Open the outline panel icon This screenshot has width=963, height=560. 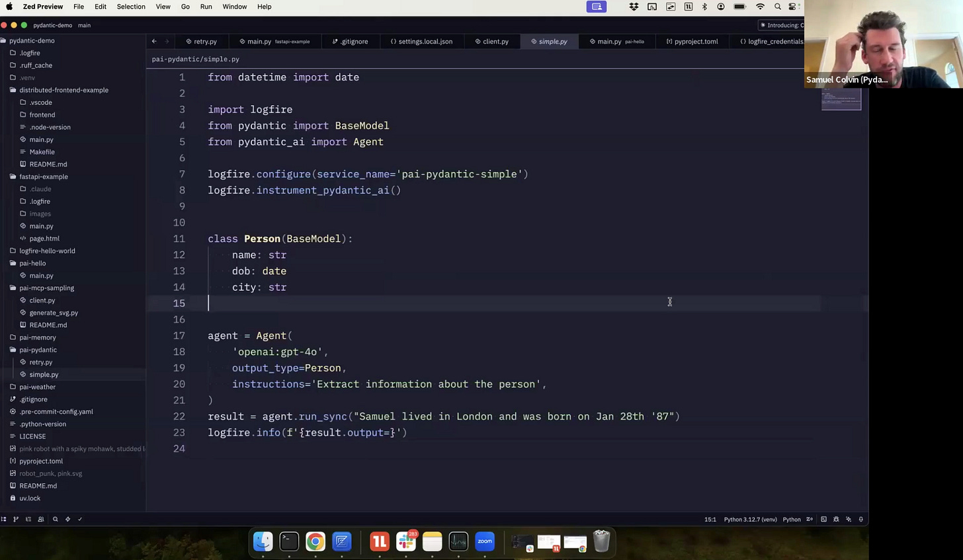pyautogui.click(x=28, y=519)
